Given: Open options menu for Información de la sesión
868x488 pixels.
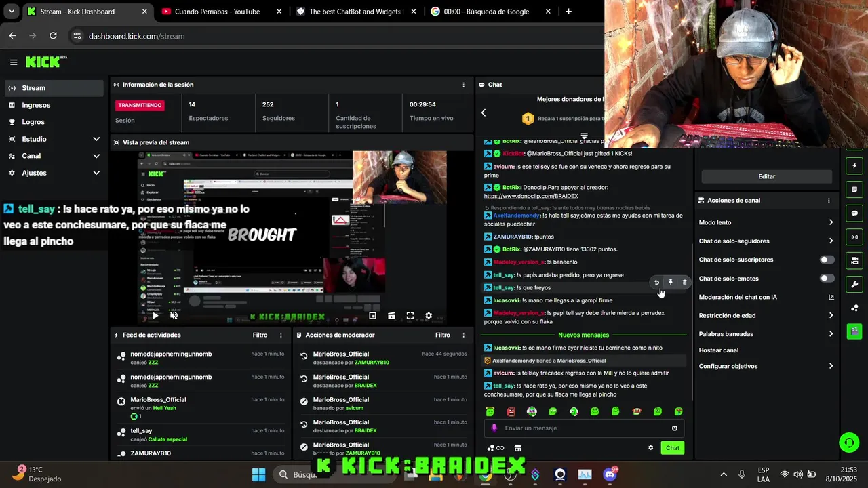Looking at the screenshot, I should (464, 85).
